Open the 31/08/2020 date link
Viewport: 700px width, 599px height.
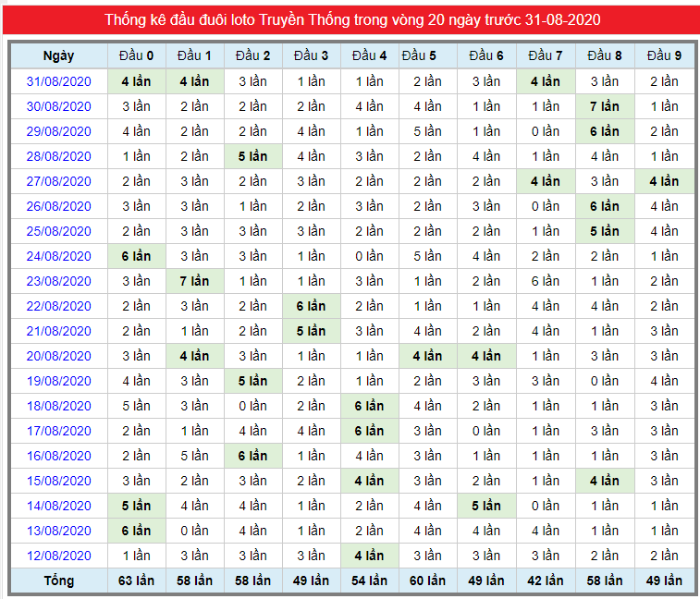click(58, 81)
